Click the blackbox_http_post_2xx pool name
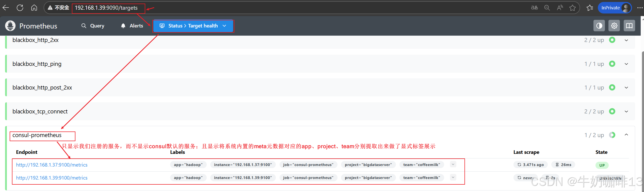Screen dimensions: 644x192 42,87
